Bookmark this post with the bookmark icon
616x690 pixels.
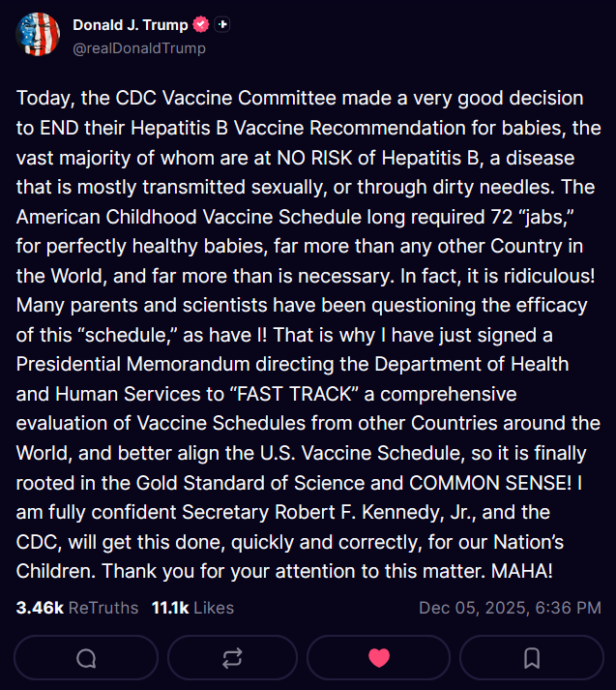531,658
